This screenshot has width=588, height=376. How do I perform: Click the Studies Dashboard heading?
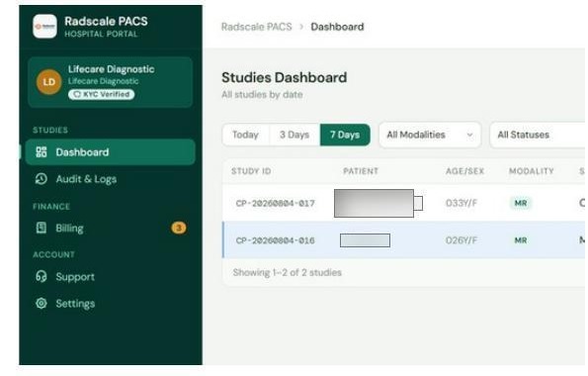(284, 77)
